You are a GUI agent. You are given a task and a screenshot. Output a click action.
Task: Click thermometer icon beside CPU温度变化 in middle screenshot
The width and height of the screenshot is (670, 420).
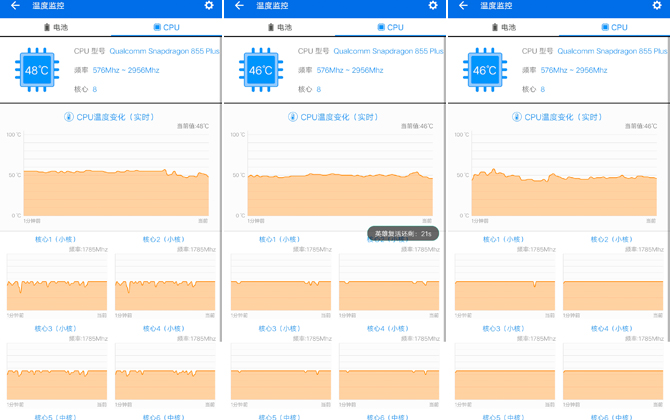click(292, 117)
